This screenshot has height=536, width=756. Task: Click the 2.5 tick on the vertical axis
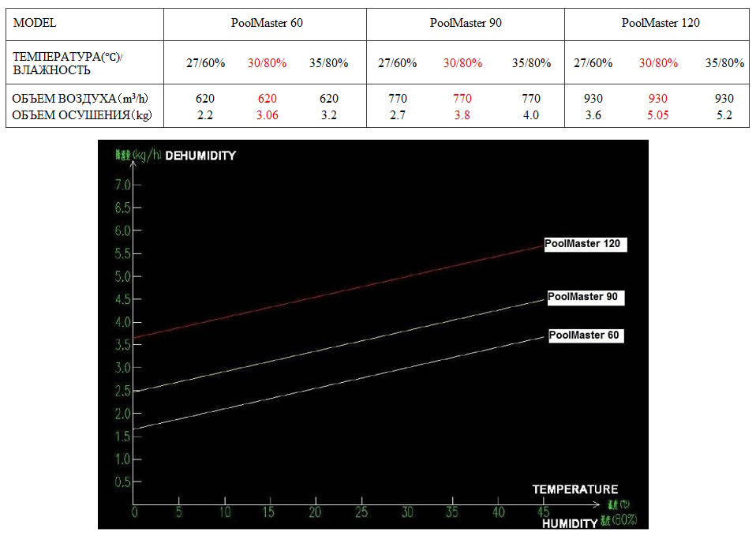[x=122, y=391]
